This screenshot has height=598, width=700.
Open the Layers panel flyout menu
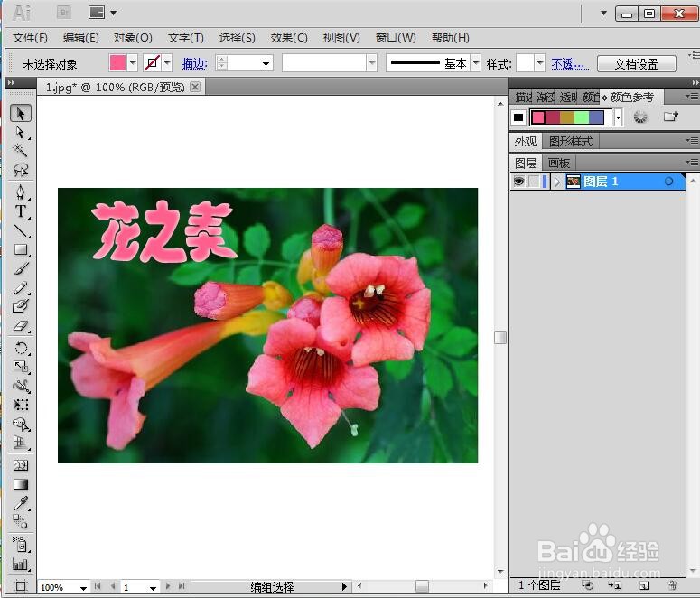[x=692, y=161]
